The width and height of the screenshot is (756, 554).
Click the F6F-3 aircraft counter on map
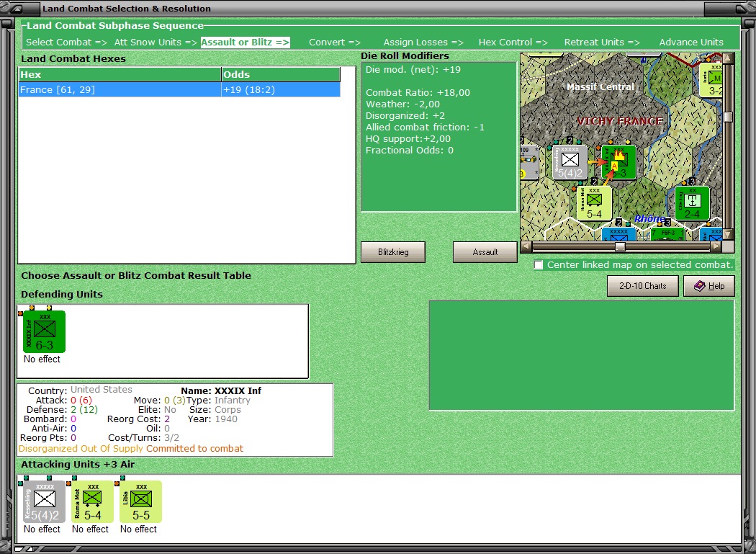tap(667, 234)
